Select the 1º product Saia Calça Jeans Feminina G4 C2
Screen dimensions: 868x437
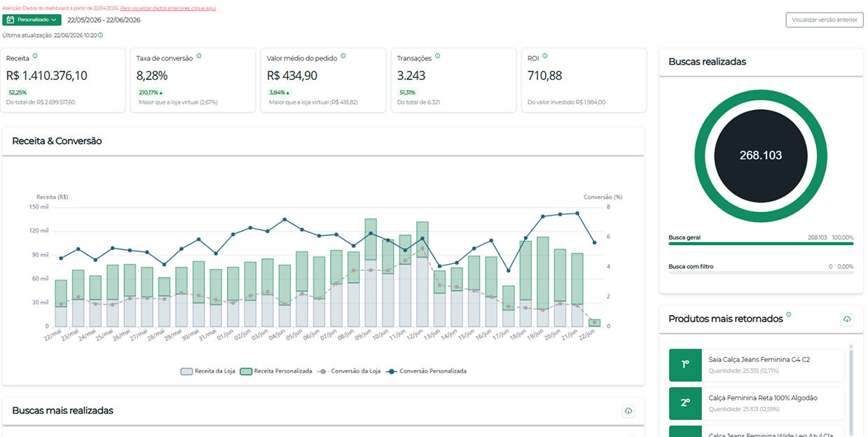(x=757, y=365)
